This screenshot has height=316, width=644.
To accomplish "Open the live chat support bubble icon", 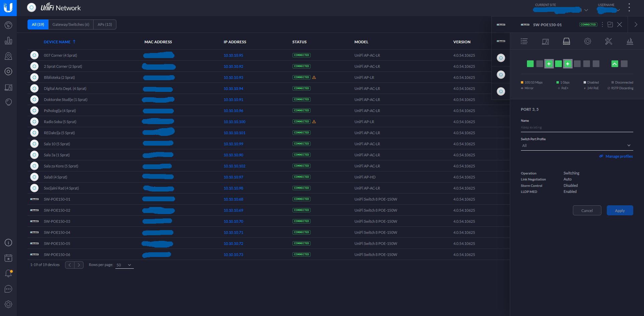I will click(8, 289).
